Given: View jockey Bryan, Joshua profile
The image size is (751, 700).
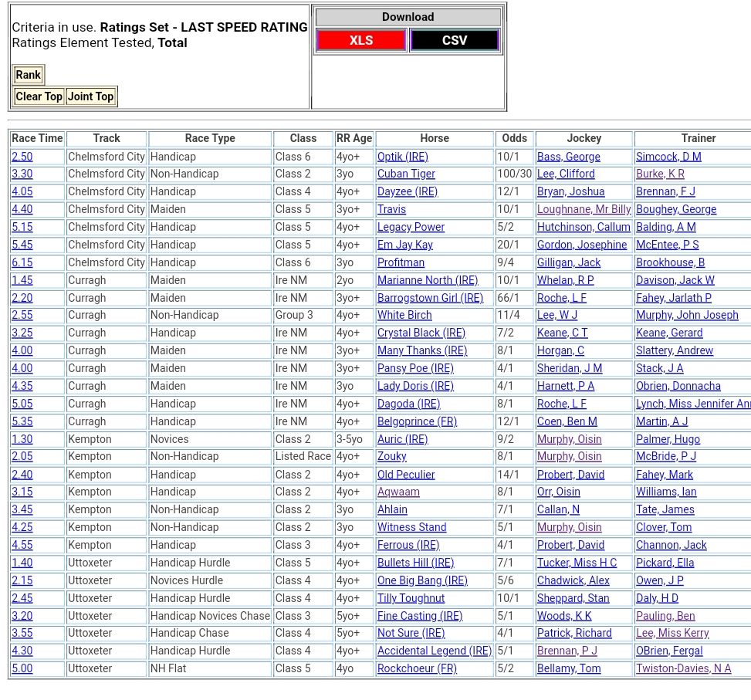Looking at the screenshot, I should [x=570, y=192].
